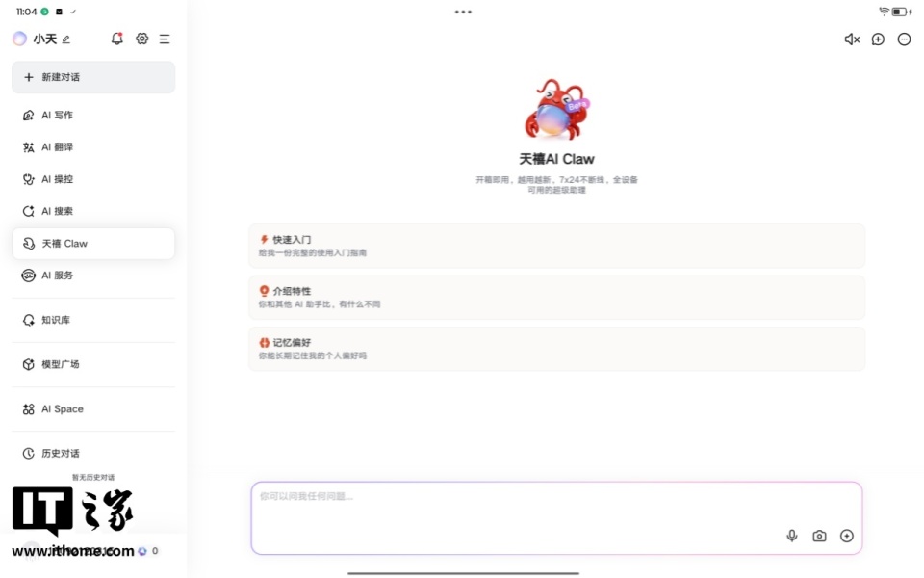This screenshot has width=924, height=578.
Task: Start a 新建对话 conversation
Action: click(92, 77)
